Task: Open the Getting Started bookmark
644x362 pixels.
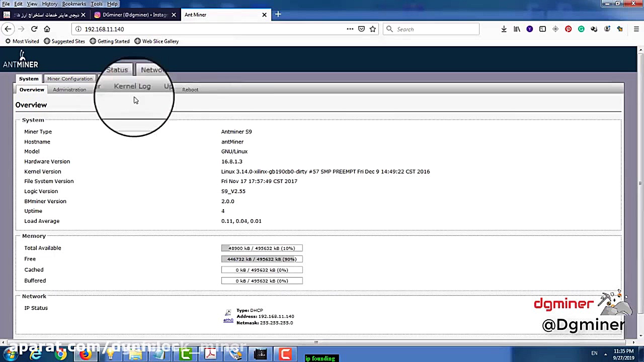Action: click(109, 41)
